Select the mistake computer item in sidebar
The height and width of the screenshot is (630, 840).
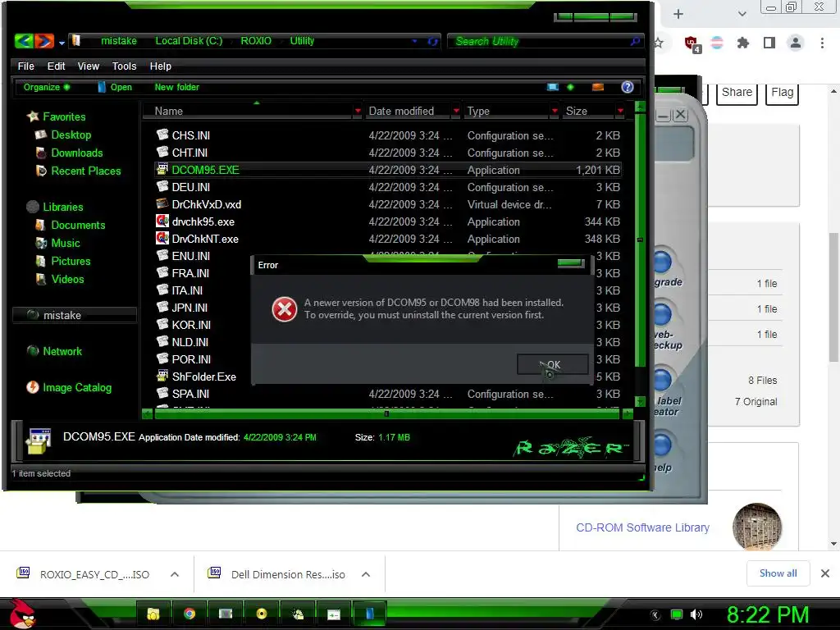75,315
